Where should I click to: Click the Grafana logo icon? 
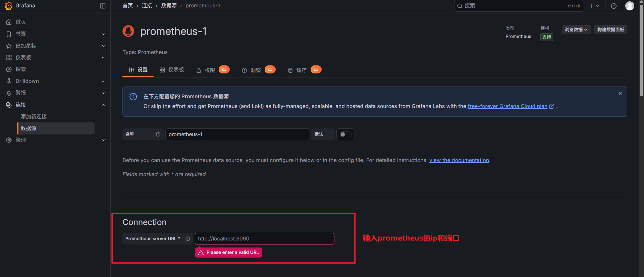[x=9, y=6]
